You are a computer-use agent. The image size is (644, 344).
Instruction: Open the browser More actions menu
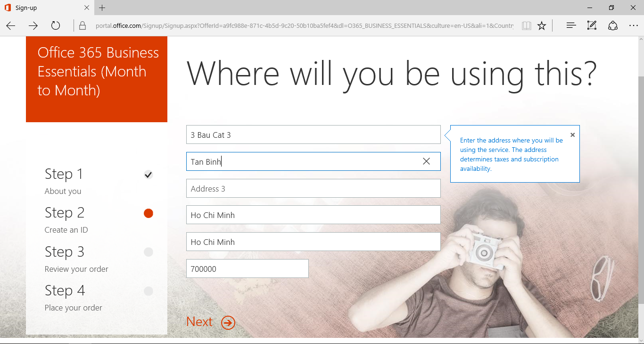click(x=633, y=25)
